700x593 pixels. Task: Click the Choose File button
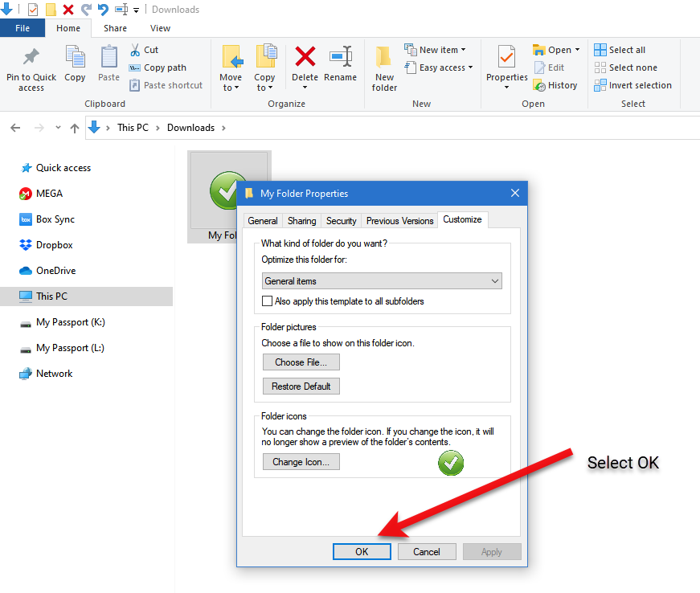click(301, 362)
